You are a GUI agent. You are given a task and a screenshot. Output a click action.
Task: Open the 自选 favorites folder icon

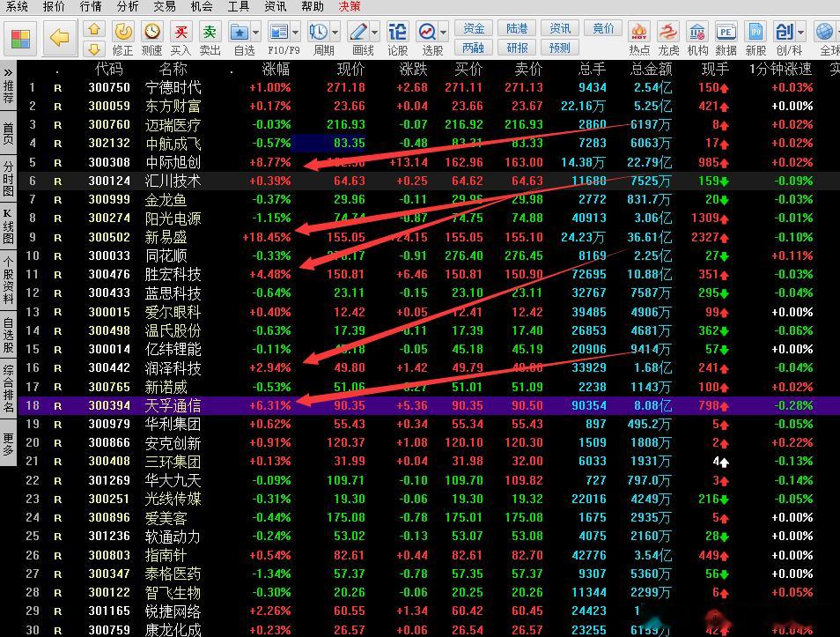click(x=239, y=33)
